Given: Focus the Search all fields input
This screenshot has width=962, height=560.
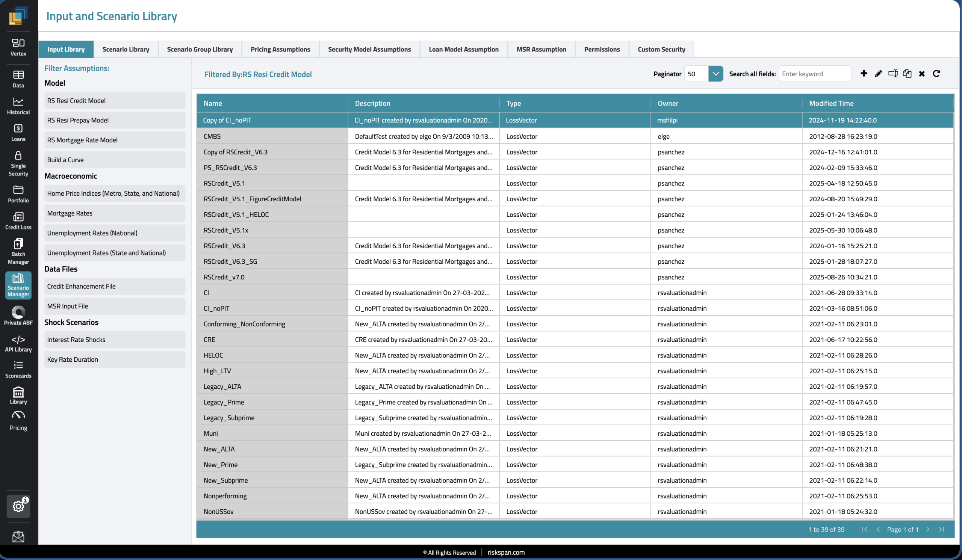Looking at the screenshot, I should coord(815,74).
